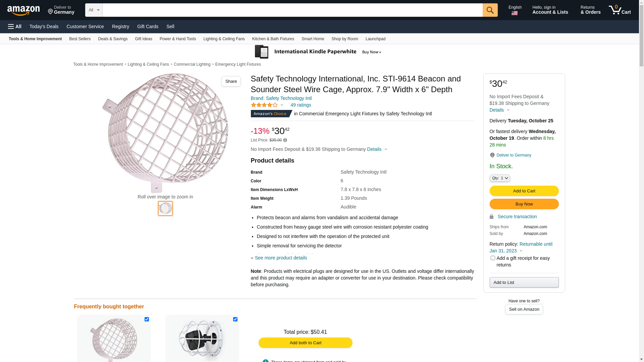The image size is (644, 362).
Task: Select Lighting & Ceiling Fans category tab
Action: (x=224, y=39)
